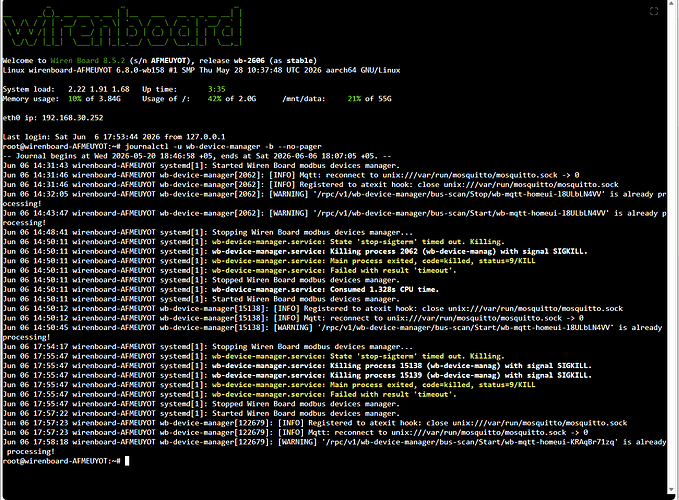The image size is (679, 500).
Task: Click the 'Killing process 15139' line
Action: [x=297, y=375]
